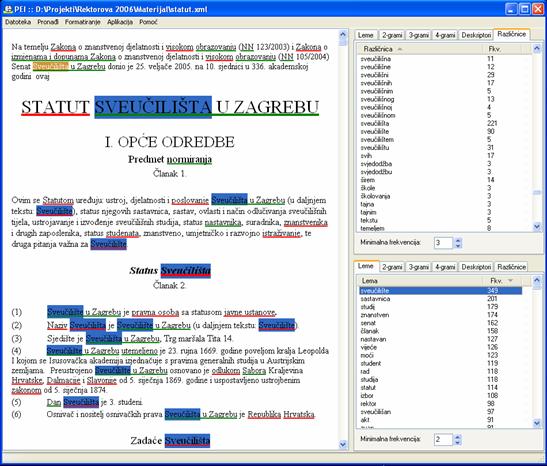Viewport: 547px width, 466px height.
Task: Select 'izbor' lemma row
Action: point(441,396)
